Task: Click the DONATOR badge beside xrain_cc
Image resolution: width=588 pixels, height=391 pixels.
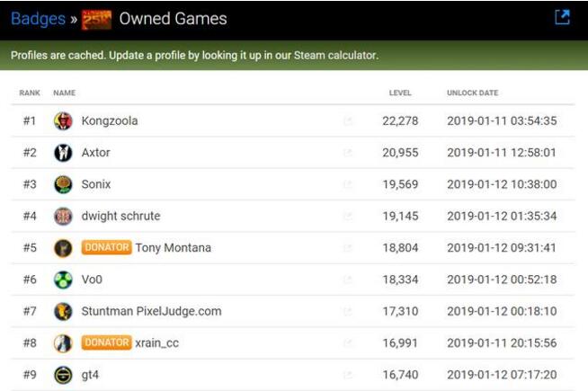Action: point(106,343)
